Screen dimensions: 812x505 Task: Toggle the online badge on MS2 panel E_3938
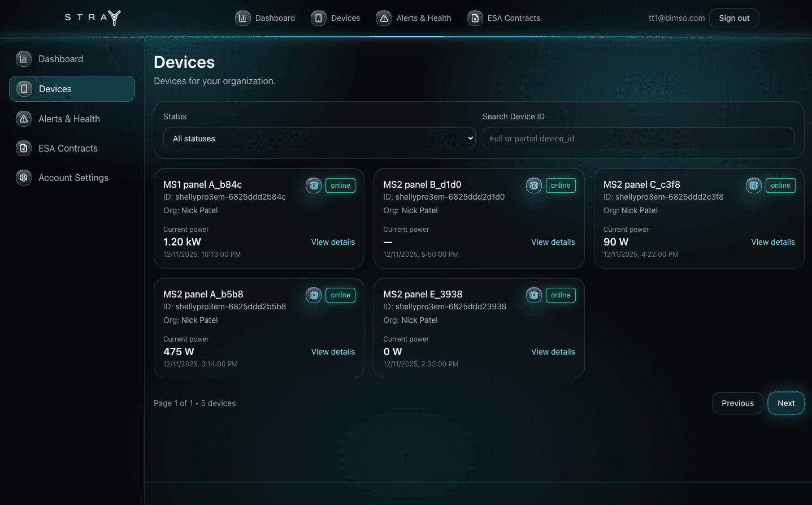tap(560, 295)
